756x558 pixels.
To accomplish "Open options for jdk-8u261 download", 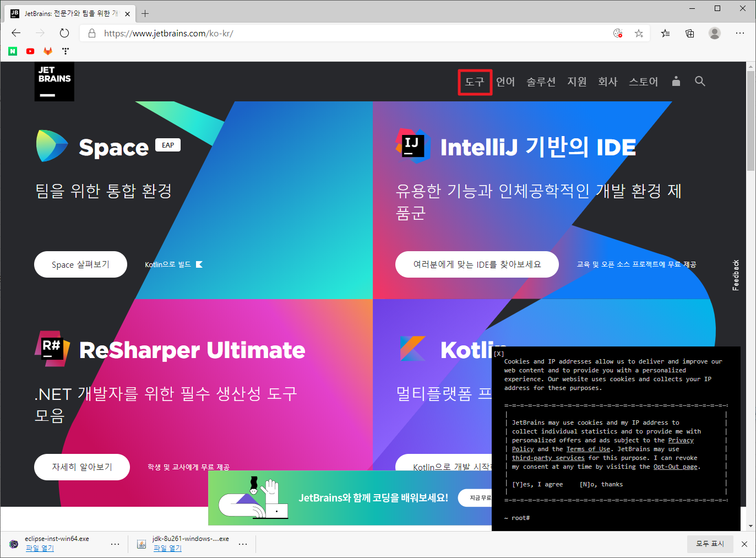I will tap(243, 544).
